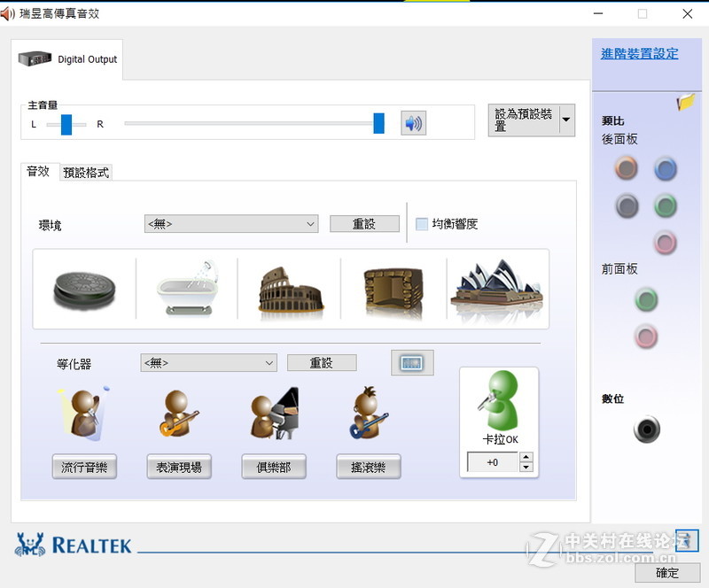Click the green front panel jack
The image size is (709, 588).
click(x=646, y=299)
